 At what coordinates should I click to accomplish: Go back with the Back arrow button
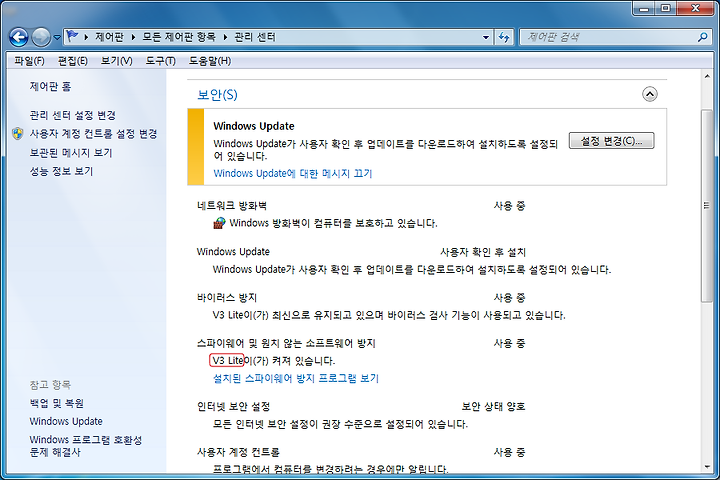[18, 37]
